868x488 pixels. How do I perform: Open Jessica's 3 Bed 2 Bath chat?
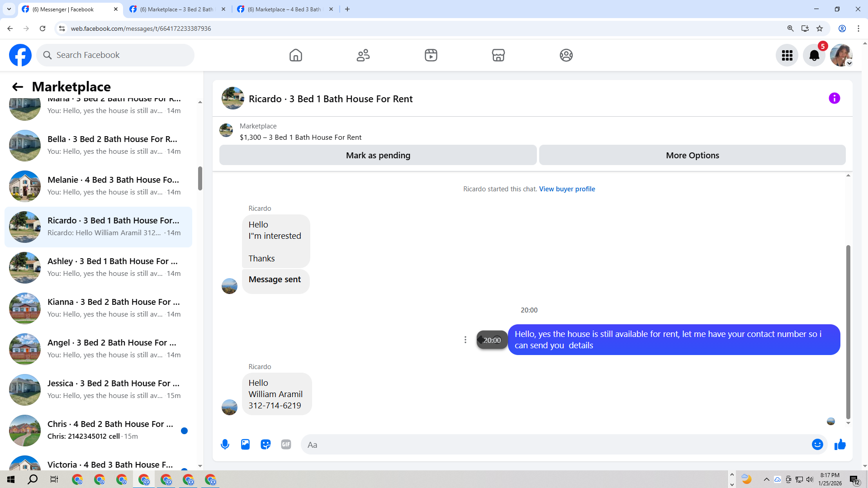point(98,390)
